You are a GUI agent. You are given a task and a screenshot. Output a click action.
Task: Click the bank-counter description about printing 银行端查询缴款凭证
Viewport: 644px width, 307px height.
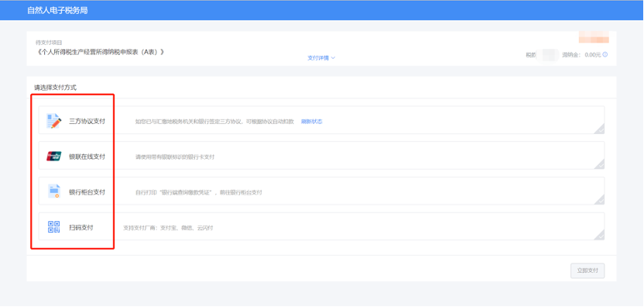point(199,192)
